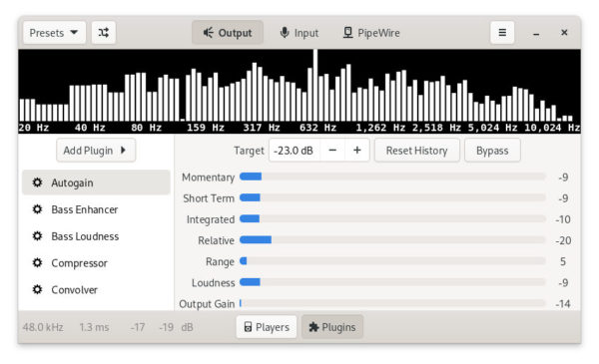This screenshot has width=599, height=364.
Task: Click the gear icon beside Convolver
Action: (x=38, y=289)
